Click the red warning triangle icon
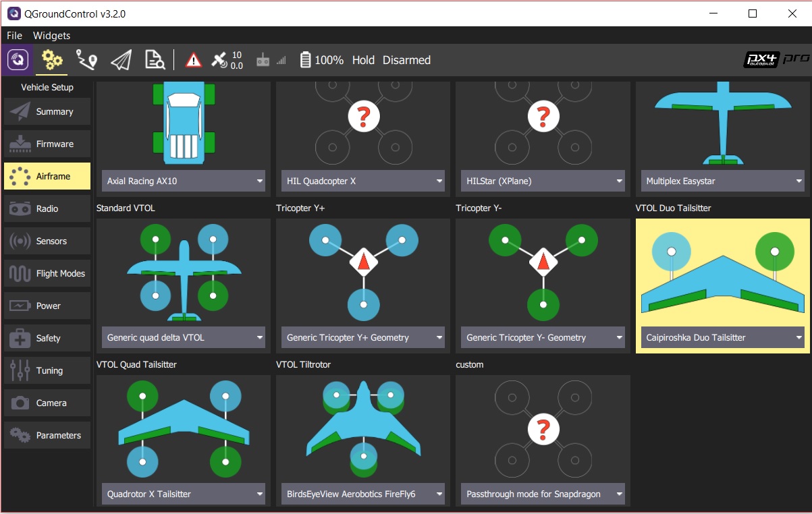The width and height of the screenshot is (812, 514). coord(194,60)
